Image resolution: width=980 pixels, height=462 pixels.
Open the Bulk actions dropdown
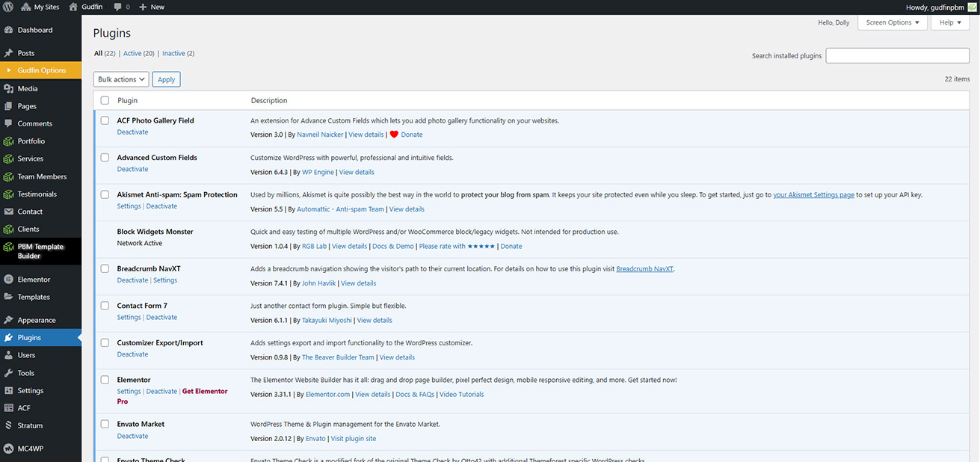tap(121, 79)
